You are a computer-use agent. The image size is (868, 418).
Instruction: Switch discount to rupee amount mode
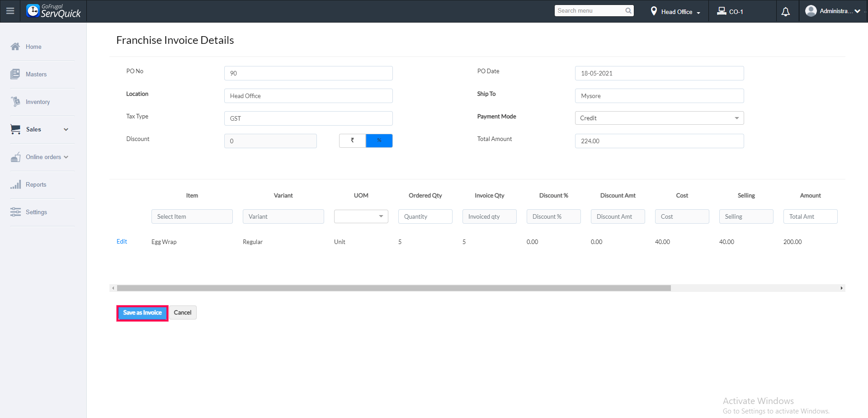[x=352, y=141]
